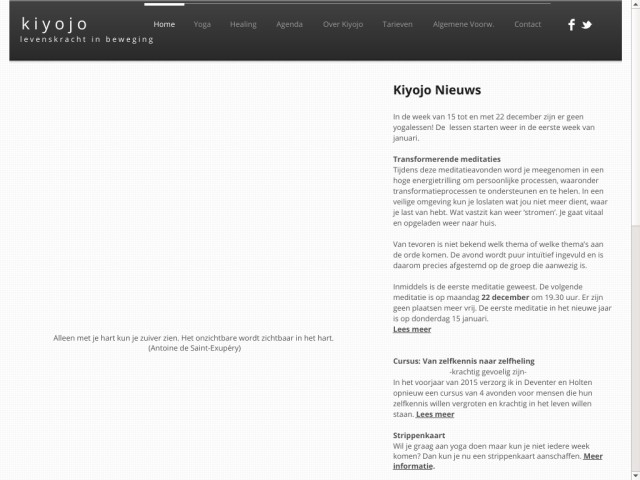The height and width of the screenshot is (480, 640).
Task: View the Tarieven page
Action: [x=397, y=24]
